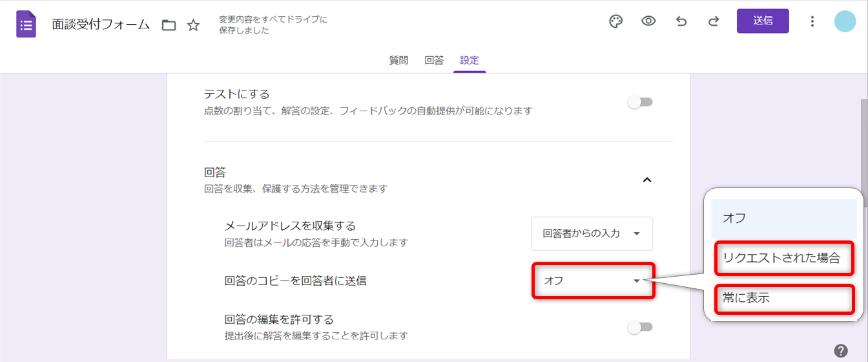868x362 pixels.
Task: Open the theme customization palette icon
Action: (x=616, y=21)
